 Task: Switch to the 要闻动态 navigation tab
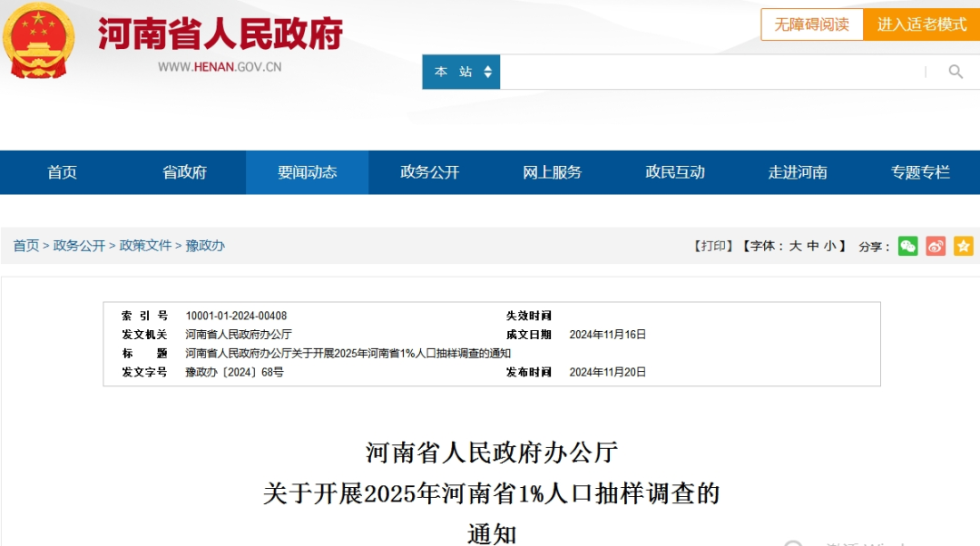coord(307,171)
